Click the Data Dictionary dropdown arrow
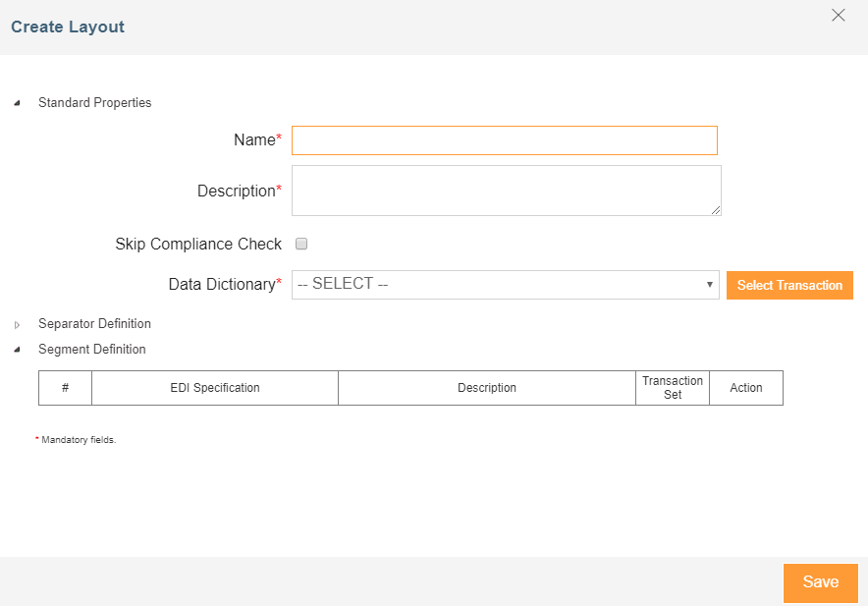868x606 pixels. [709, 285]
